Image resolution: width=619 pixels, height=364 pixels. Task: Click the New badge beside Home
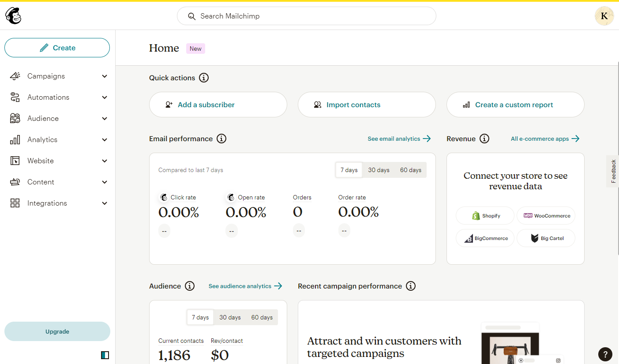pyautogui.click(x=195, y=49)
